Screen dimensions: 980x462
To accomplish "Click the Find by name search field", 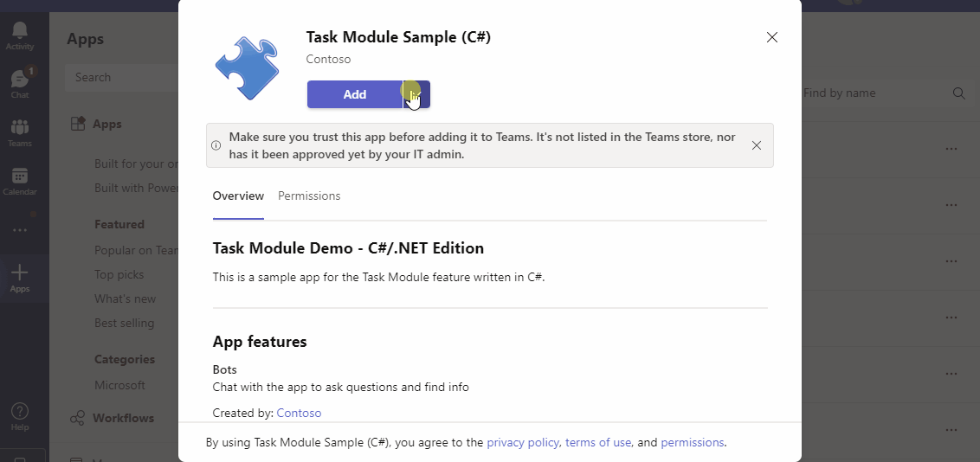I will point(870,93).
